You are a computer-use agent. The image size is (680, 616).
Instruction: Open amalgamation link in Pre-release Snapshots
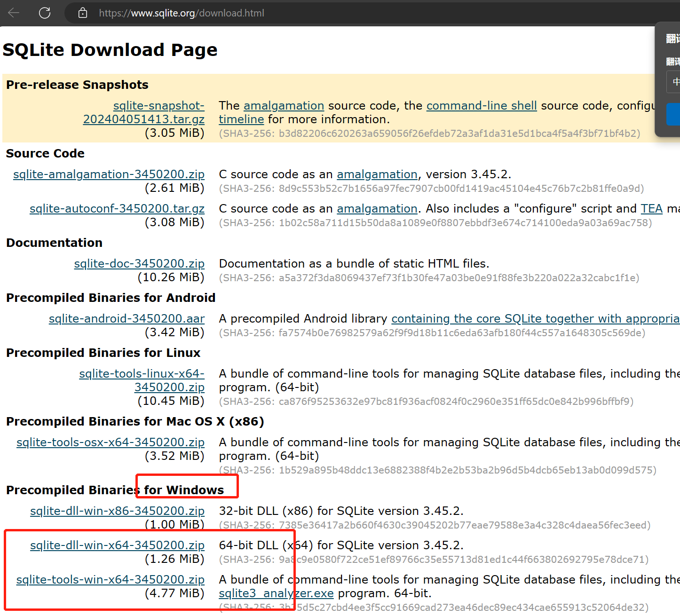[x=284, y=105]
